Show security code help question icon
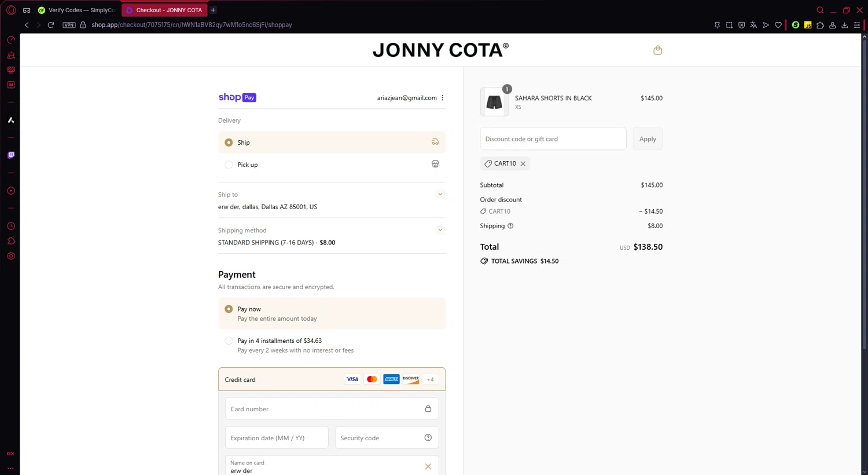 tap(428, 438)
